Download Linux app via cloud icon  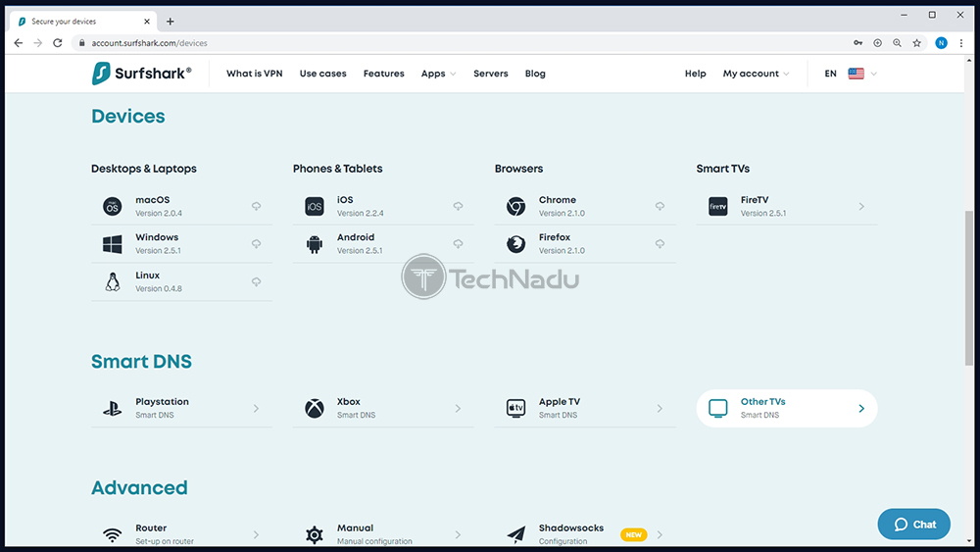[256, 282]
